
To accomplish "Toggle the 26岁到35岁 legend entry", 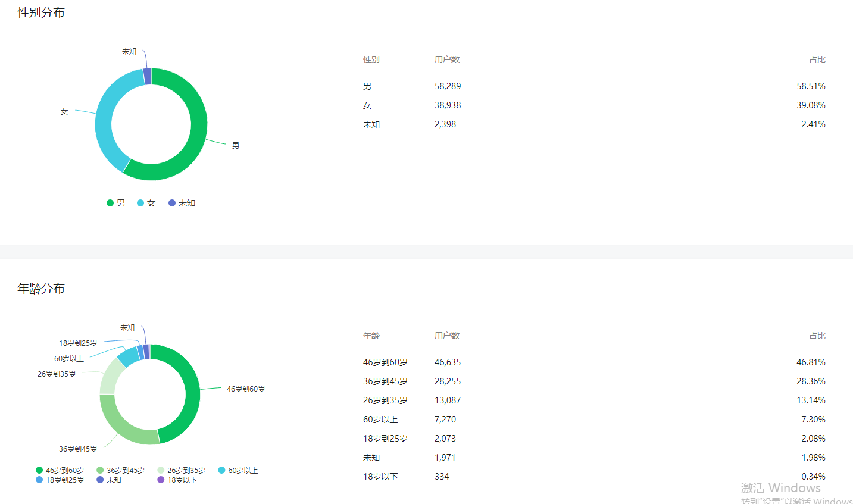I will click(181, 470).
